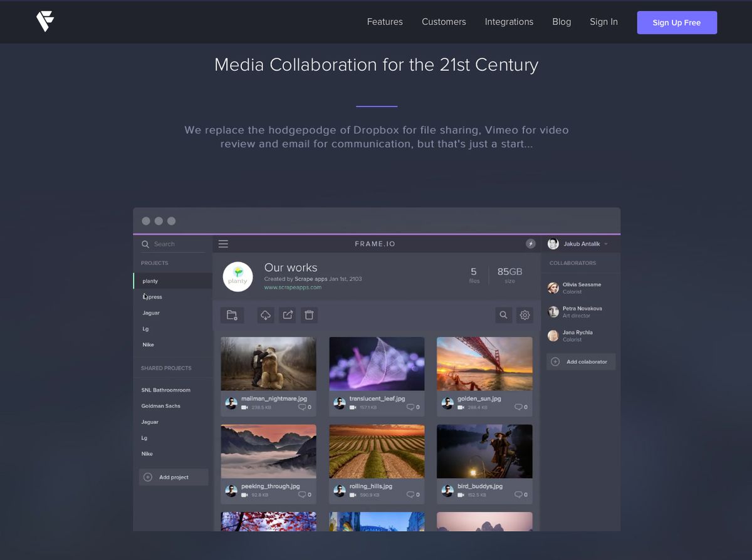The height and width of the screenshot is (560, 752).
Task: Click the lightning bolt icon near Jakub Antalik
Action: [530, 244]
